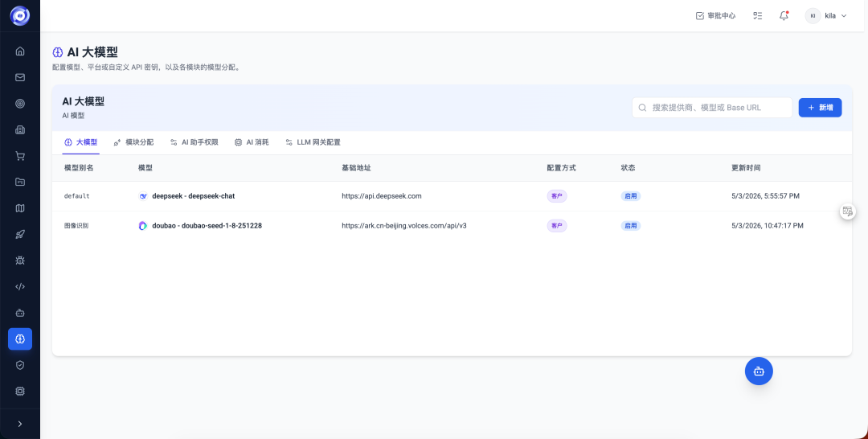The width and height of the screenshot is (868, 439).
Task: Open the rocket icon in sidebar
Action: [x=20, y=235]
